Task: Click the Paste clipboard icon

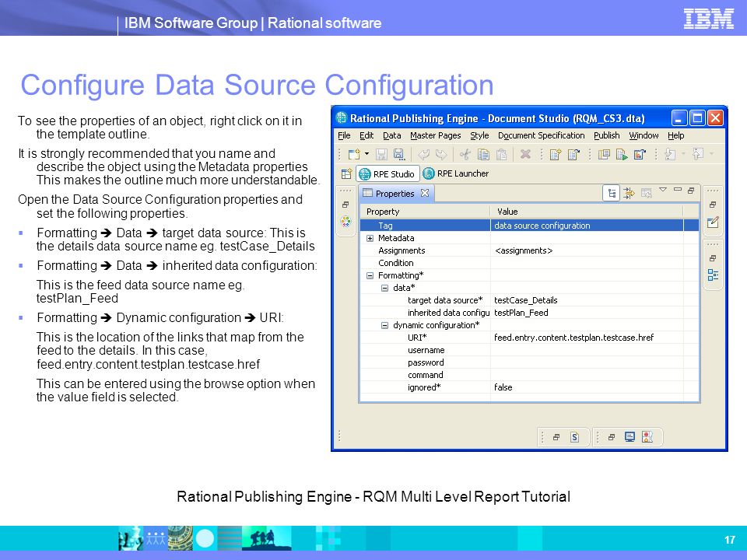Action: 501,154
